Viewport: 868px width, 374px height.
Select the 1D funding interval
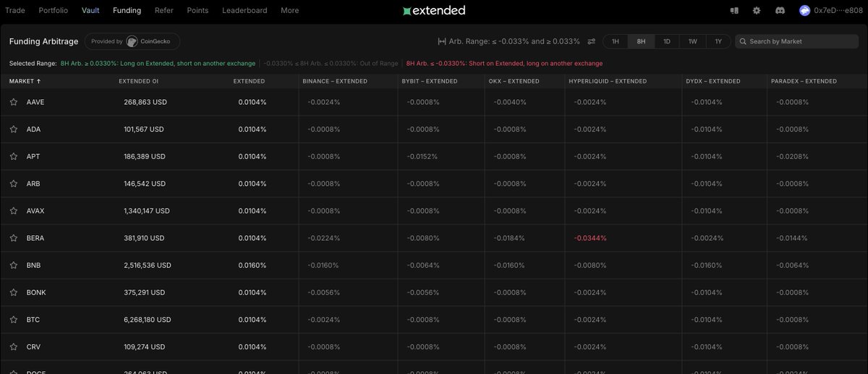667,41
